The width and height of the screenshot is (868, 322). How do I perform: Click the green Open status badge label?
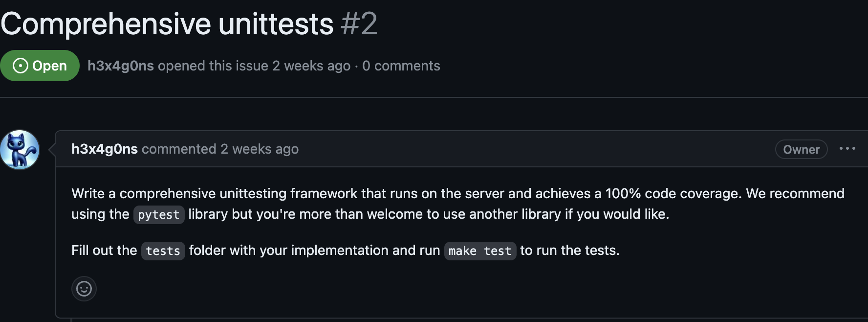[x=49, y=66]
